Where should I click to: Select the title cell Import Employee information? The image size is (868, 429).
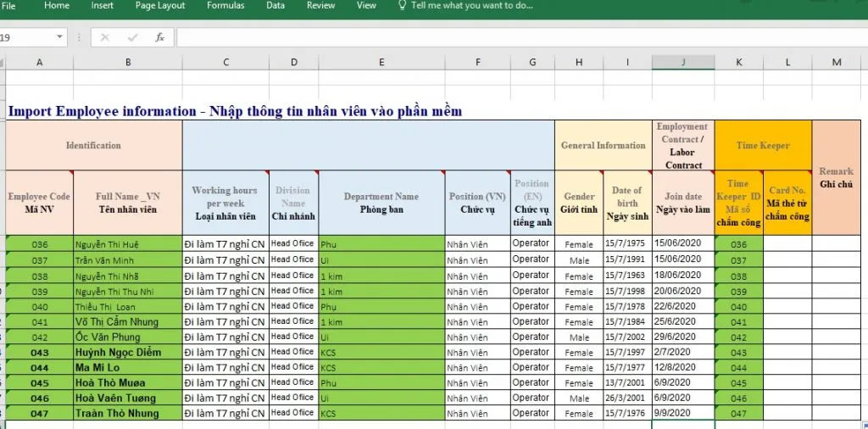click(235, 111)
